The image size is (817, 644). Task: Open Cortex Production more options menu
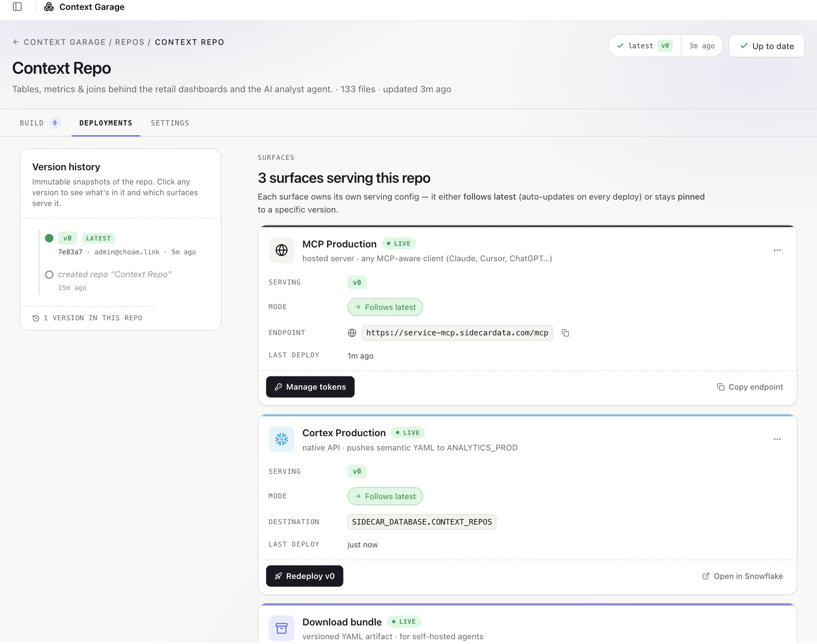point(777,439)
